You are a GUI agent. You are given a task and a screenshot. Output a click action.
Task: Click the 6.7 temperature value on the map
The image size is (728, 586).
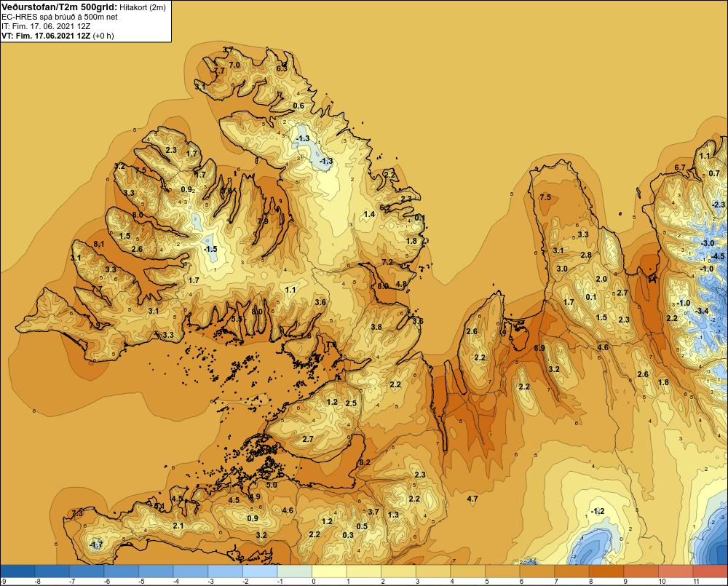680,167
